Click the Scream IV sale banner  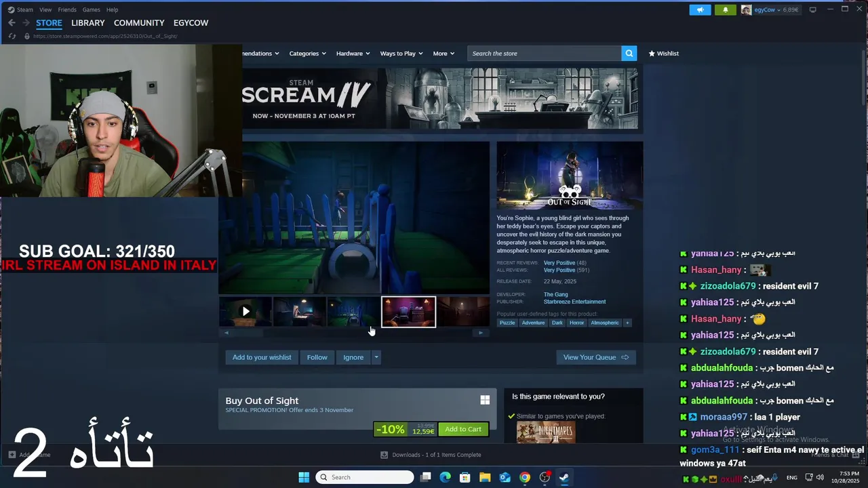(439, 98)
